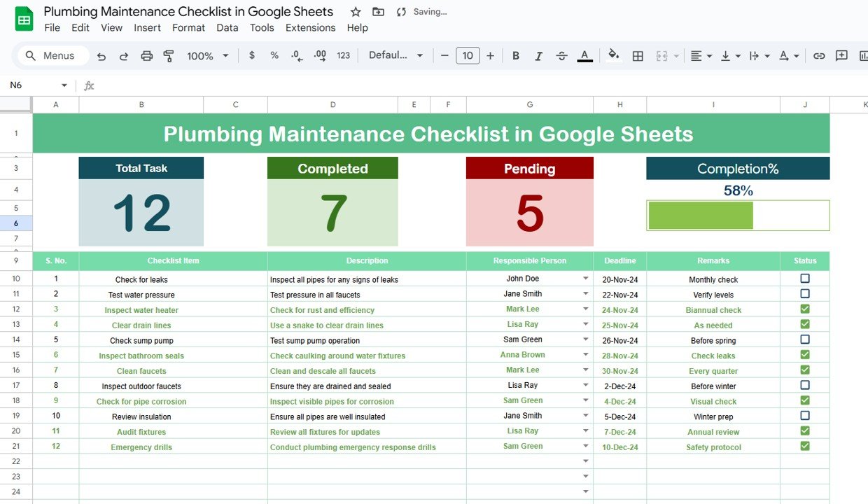Screen dimensions: 868x504
Task: Click Decrease decimal places icon
Action: pyautogui.click(x=297, y=55)
